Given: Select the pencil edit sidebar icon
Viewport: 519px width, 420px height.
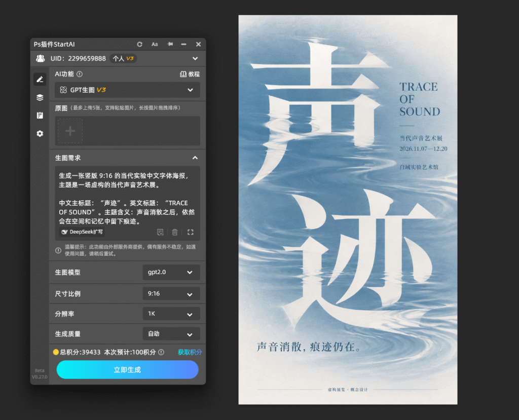Looking at the screenshot, I should [40, 80].
